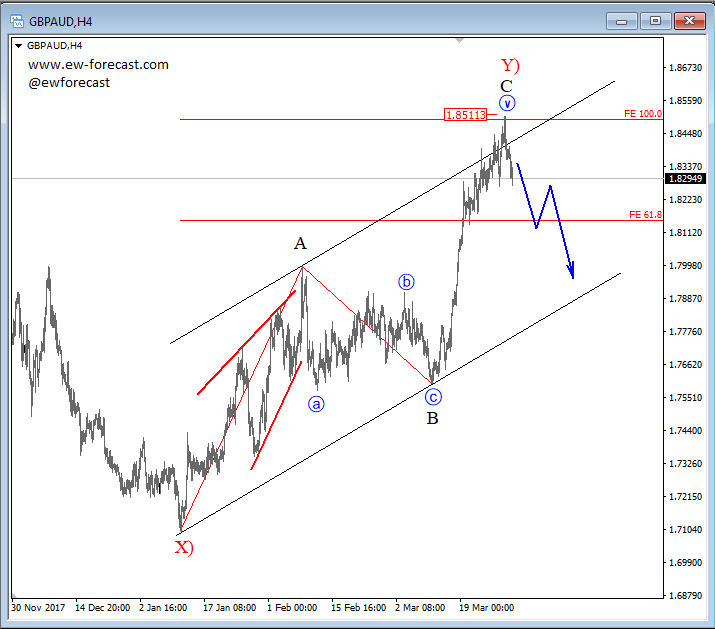Select current price tag 1.82949
The width and height of the screenshot is (715, 629).
tap(685, 178)
